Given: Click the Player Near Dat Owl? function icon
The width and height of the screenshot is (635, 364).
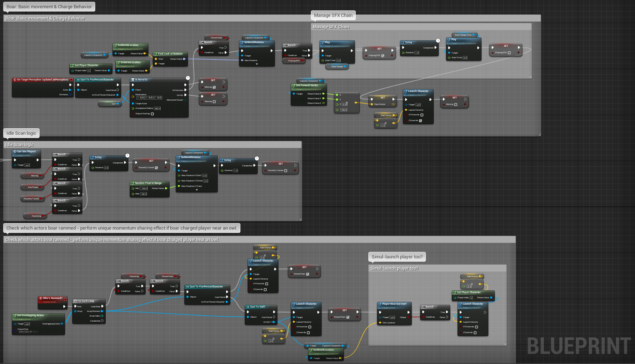Looking at the screenshot, I should [x=380, y=304].
